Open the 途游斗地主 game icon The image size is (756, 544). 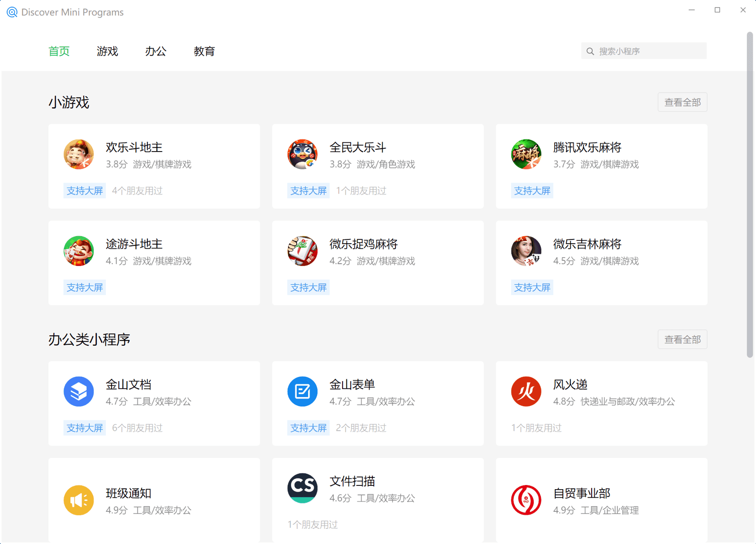78,251
